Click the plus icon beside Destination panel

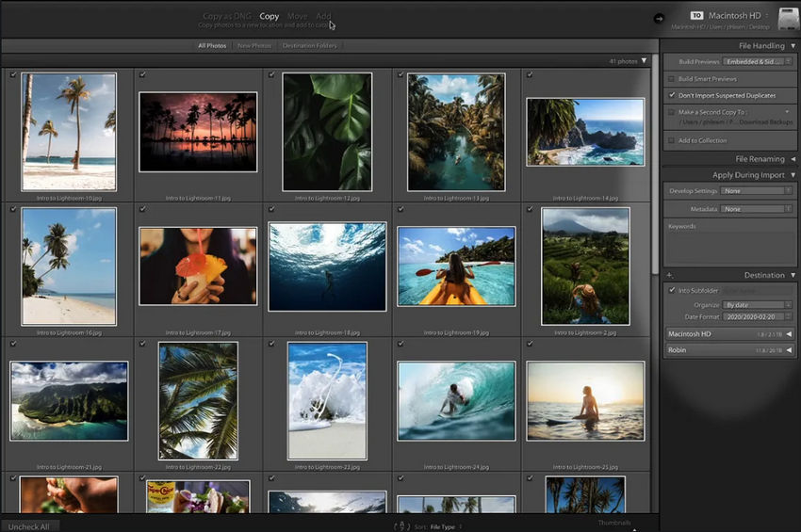[669, 275]
